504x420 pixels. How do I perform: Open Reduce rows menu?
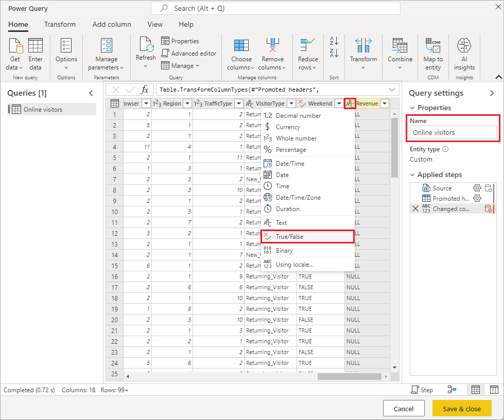(308, 54)
